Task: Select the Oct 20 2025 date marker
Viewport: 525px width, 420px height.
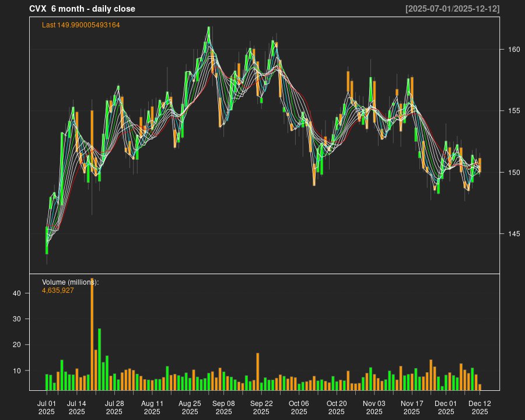Action: (337, 407)
